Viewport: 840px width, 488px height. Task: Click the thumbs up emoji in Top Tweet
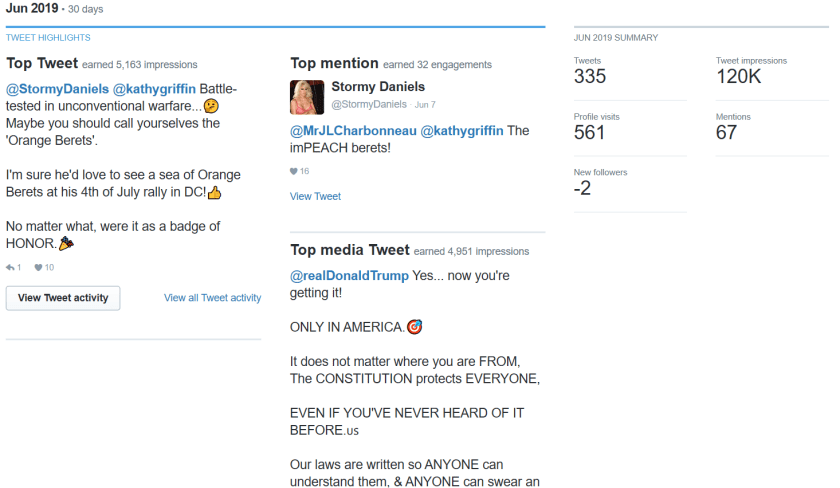pos(214,192)
